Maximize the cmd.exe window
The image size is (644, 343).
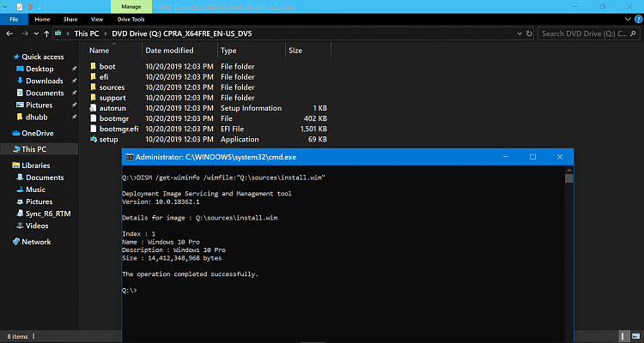click(x=532, y=157)
